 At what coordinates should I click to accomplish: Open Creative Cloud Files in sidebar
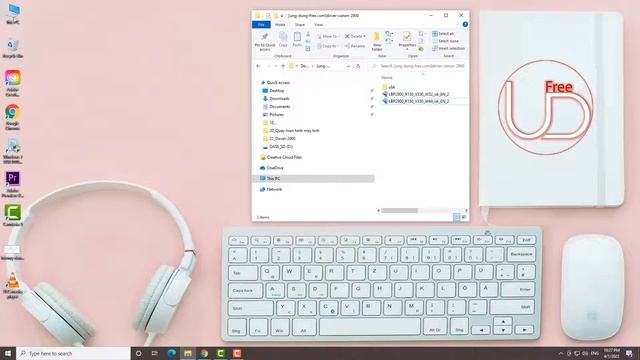tap(281, 157)
